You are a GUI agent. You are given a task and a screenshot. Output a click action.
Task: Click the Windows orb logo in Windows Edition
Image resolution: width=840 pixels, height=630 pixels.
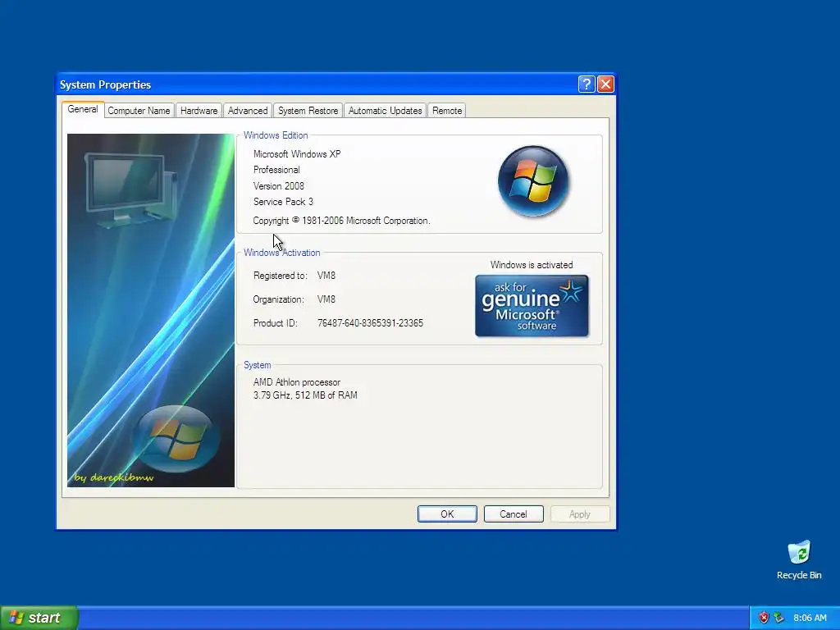coord(533,181)
